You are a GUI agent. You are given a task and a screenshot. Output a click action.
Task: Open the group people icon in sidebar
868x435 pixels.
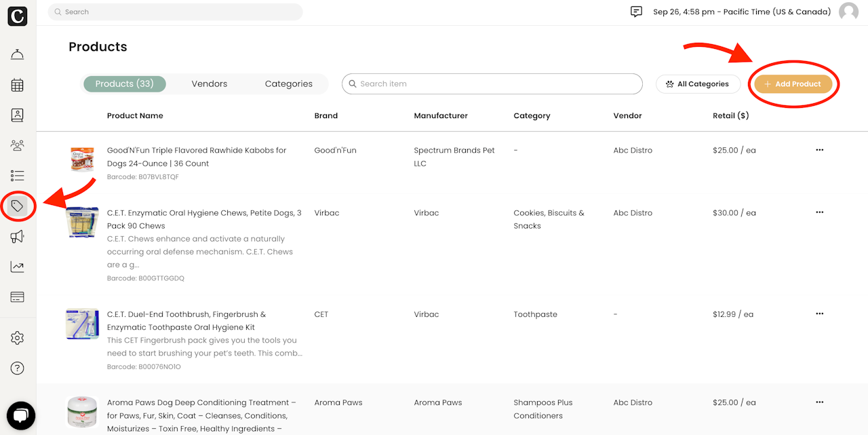18,145
